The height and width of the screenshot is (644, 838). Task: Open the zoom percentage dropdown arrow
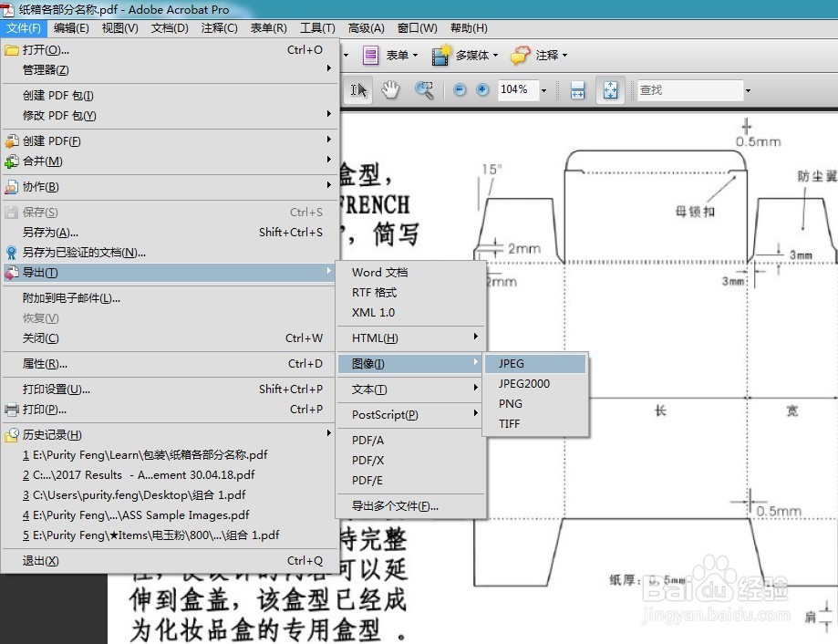pos(543,90)
